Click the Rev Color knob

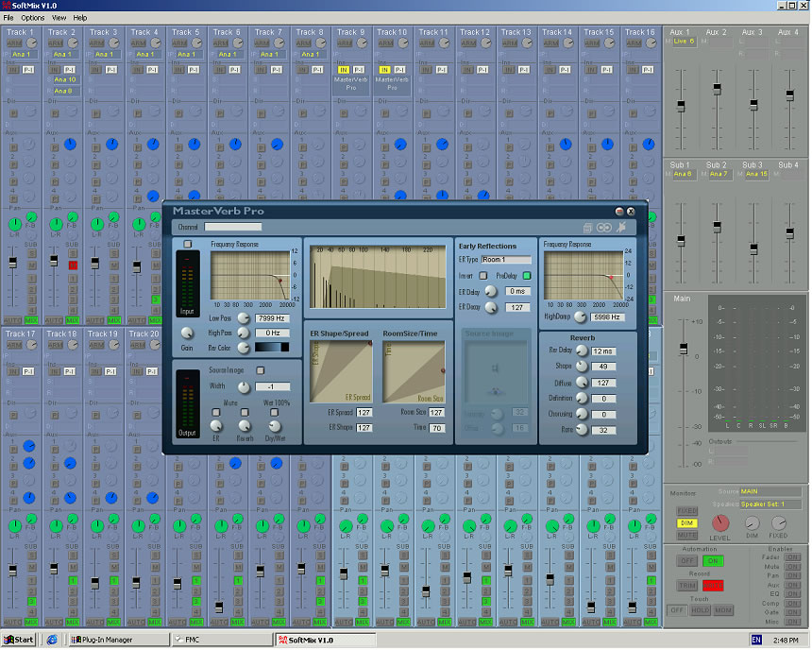pos(244,348)
